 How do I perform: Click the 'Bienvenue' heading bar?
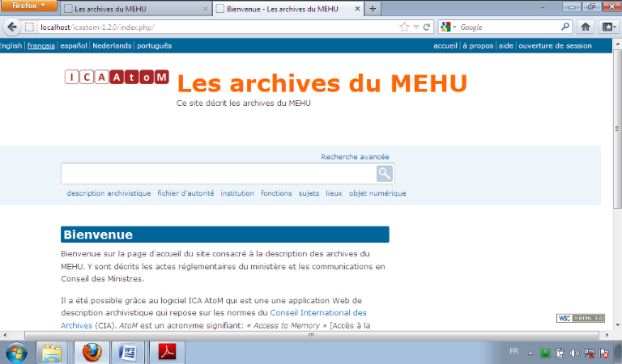[225, 235]
